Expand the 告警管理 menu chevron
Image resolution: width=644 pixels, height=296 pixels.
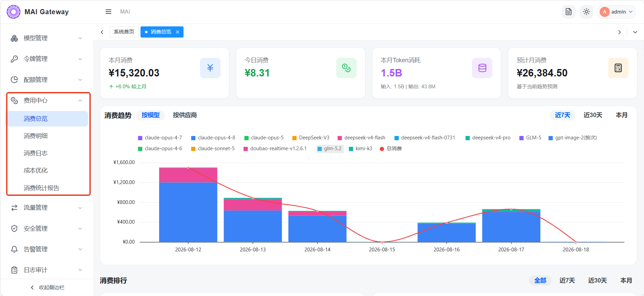(x=80, y=249)
